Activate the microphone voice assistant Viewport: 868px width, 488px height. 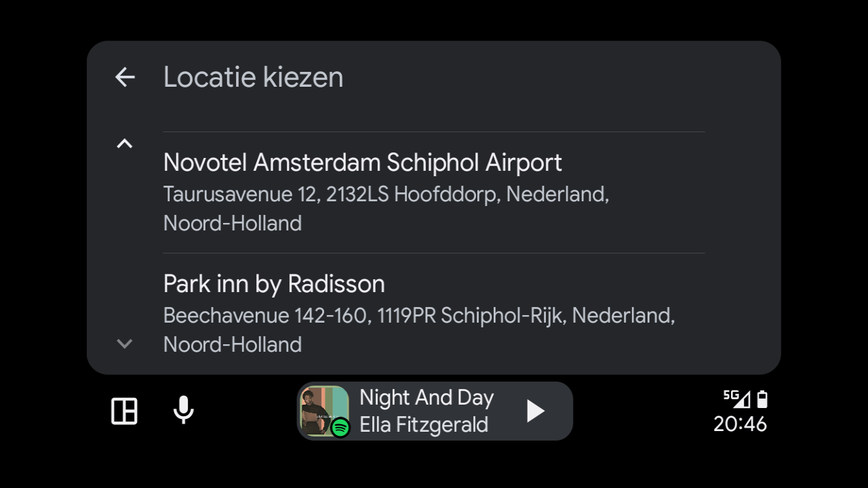(x=183, y=410)
